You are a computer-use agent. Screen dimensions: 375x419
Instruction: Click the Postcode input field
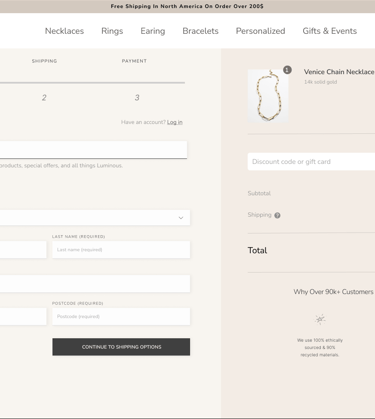(x=121, y=316)
